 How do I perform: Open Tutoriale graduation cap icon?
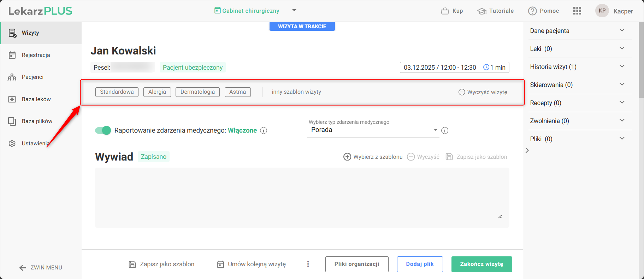coord(482,11)
